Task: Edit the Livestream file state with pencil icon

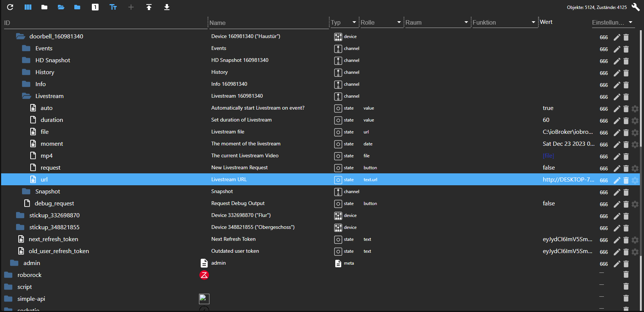Action: pos(617,133)
